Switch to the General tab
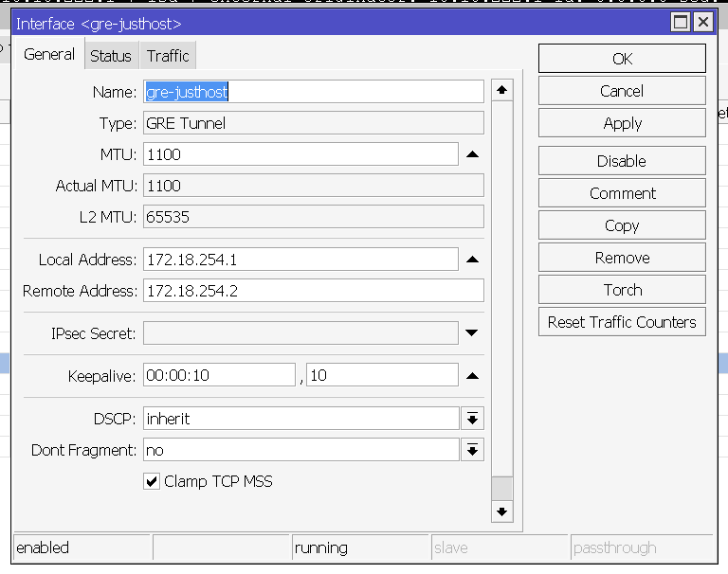This screenshot has height=574, width=728. 49,54
